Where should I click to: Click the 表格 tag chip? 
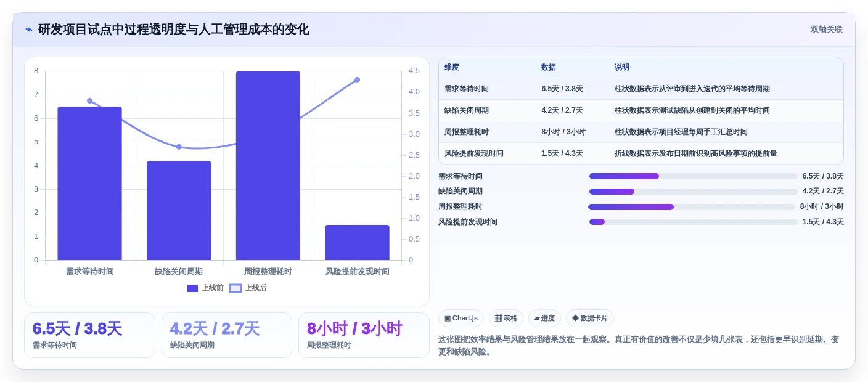[506, 319]
